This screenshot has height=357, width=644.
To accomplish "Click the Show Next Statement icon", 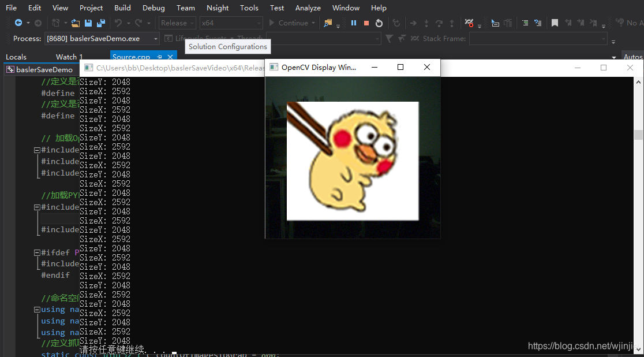I will pos(412,23).
